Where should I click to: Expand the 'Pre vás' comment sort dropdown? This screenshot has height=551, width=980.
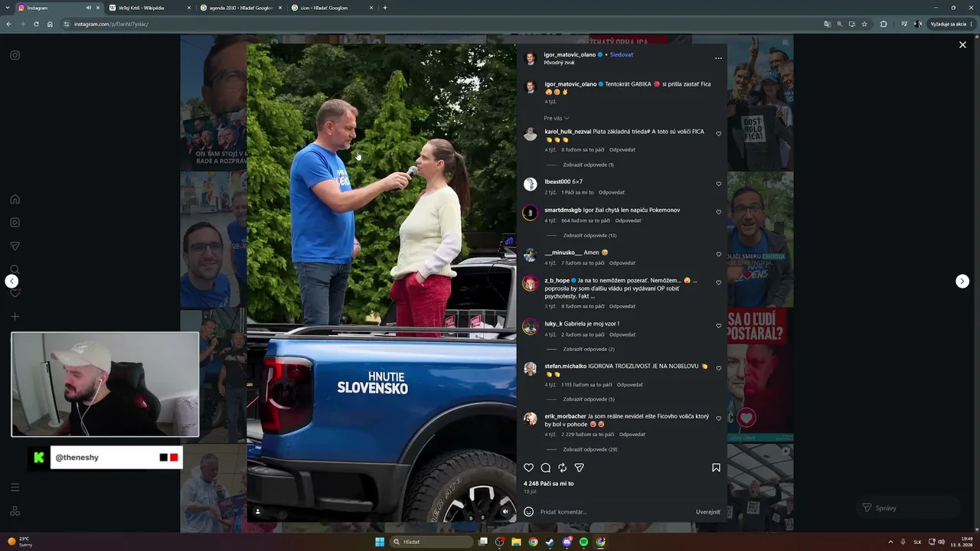pos(557,118)
